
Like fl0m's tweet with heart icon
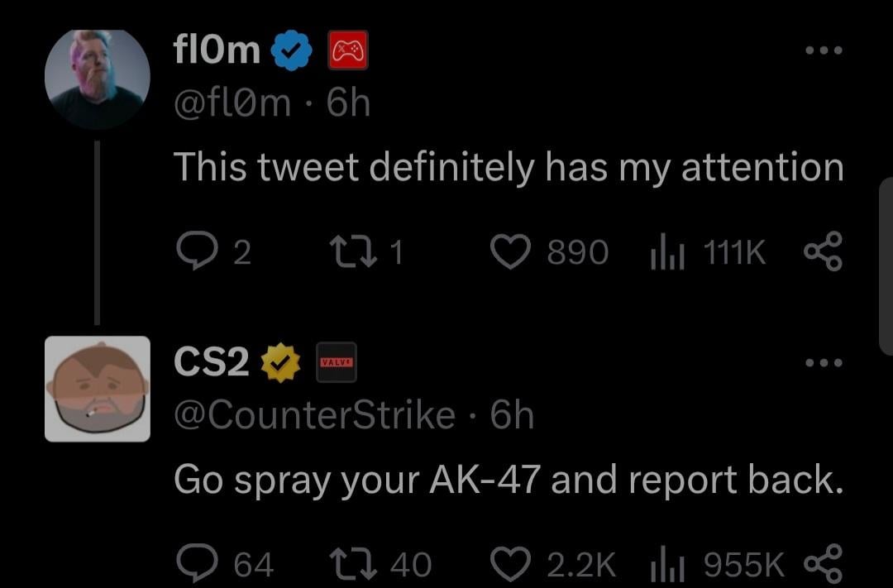512,252
